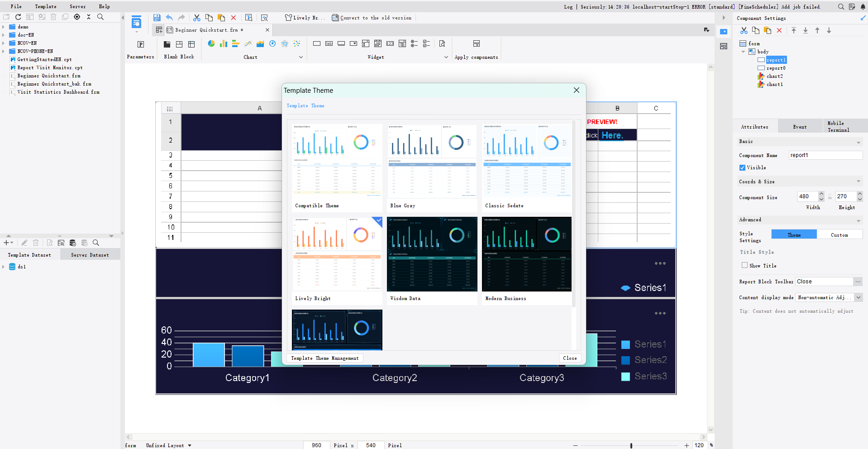868x449 pixels.
Task: Switch to the Event tab
Action: [x=800, y=127]
